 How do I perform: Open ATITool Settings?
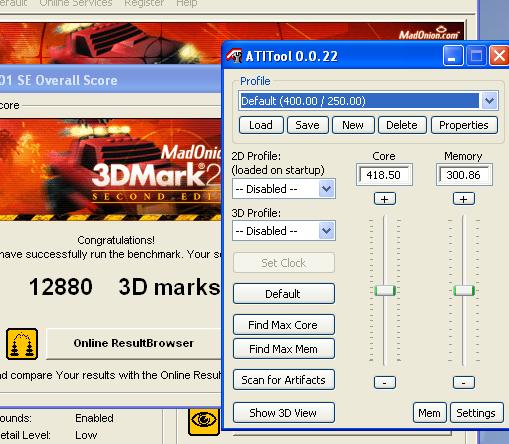click(x=476, y=413)
